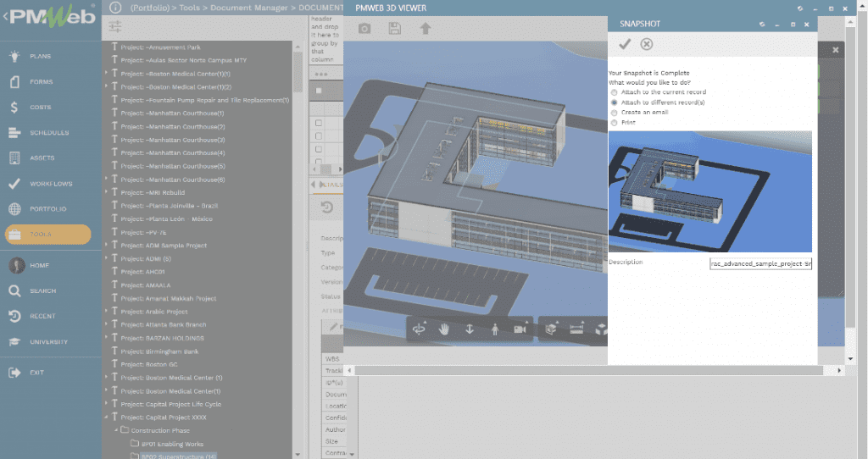
Task: Select Project: AMAALA tree item
Action: 146,285
